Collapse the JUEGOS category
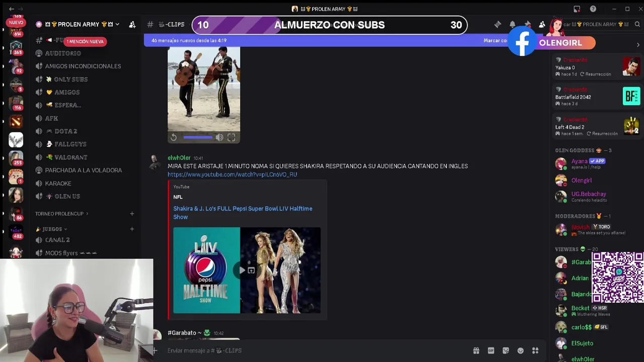Viewport: 644px width, 362px height. pos(51,229)
